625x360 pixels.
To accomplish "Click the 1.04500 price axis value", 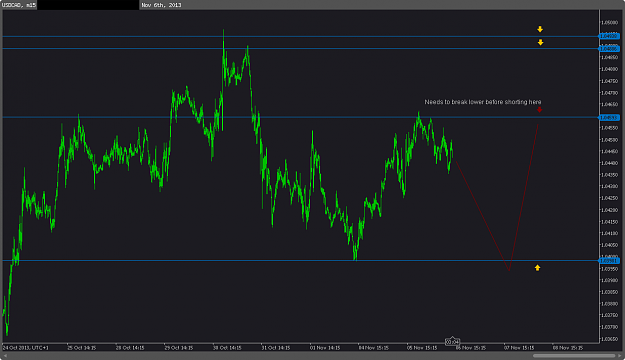I will pyautogui.click(x=610, y=140).
